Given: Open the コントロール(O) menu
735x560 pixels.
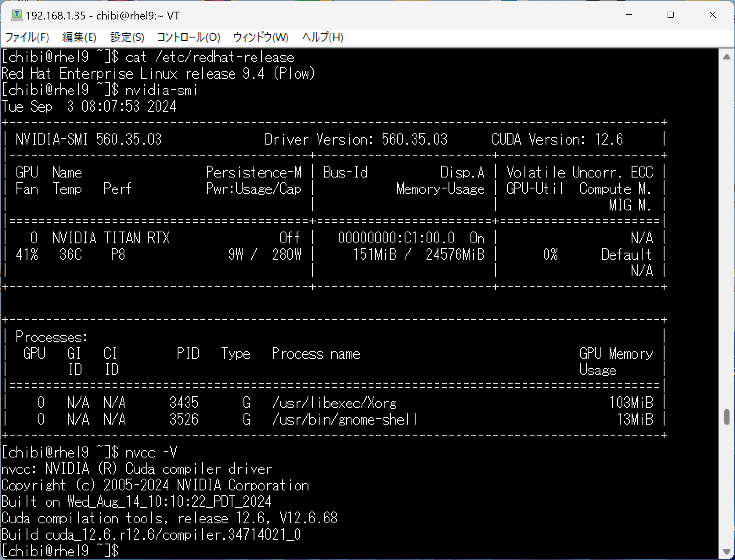Looking at the screenshot, I should (x=189, y=37).
